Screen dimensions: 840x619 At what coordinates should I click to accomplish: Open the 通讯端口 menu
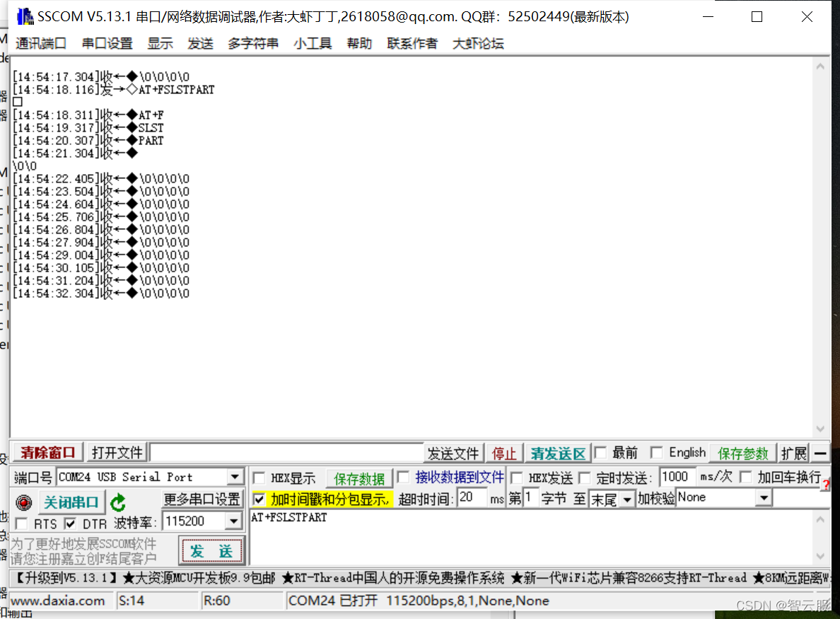pos(41,43)
